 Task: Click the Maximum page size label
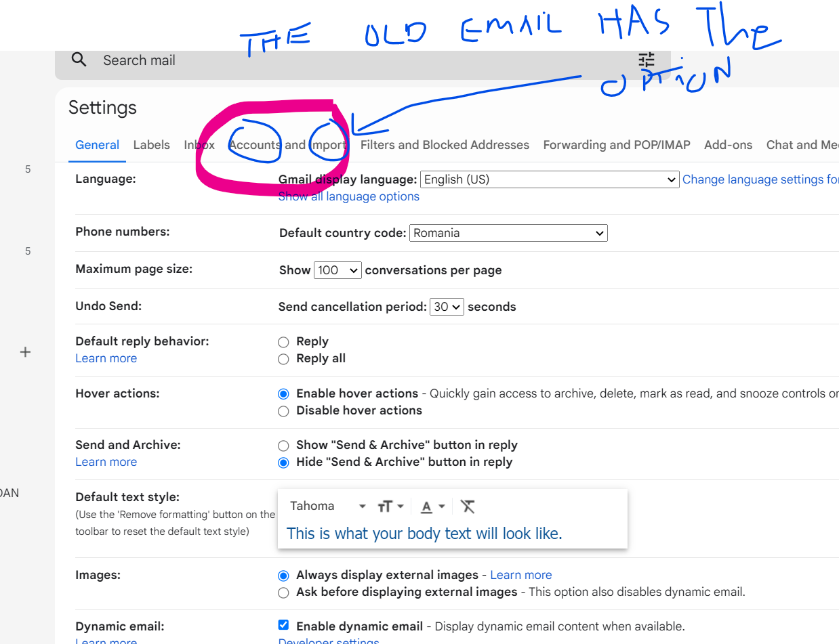(134, 269)
